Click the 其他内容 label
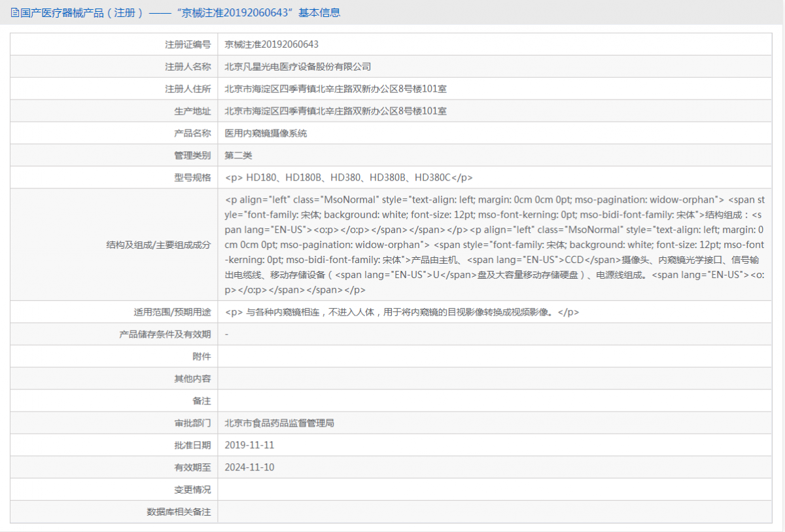This screenshot has height=532, width=785. tap(192, 379)
